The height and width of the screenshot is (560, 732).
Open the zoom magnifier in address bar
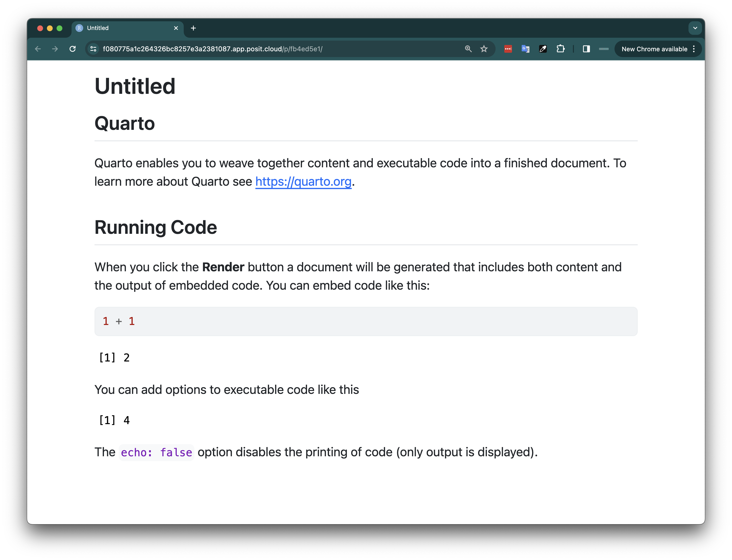click(468, 49)
